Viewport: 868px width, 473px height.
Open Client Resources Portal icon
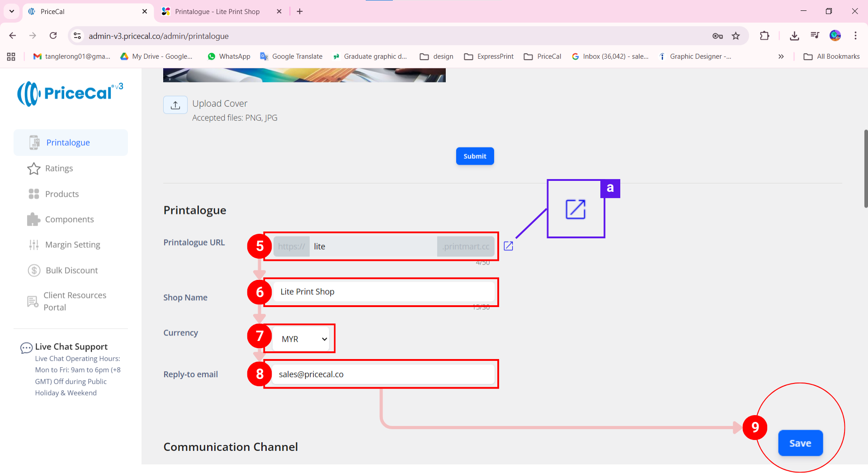[x=33, y=301]
